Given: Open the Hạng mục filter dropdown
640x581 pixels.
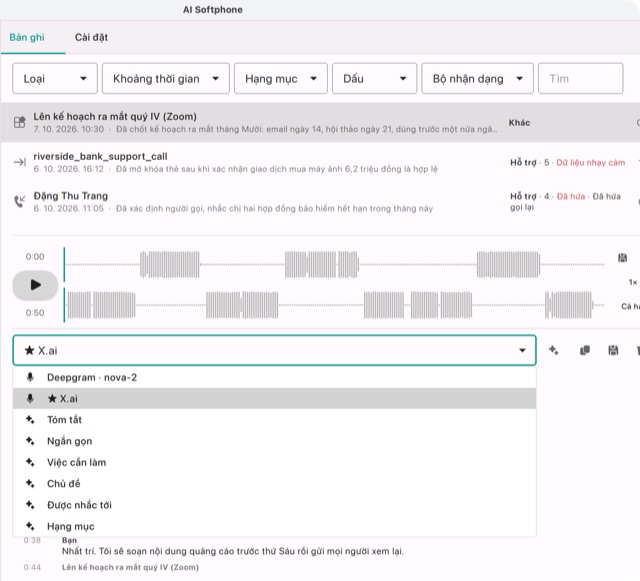Looking at the screenshot, I should click(281, 78).
